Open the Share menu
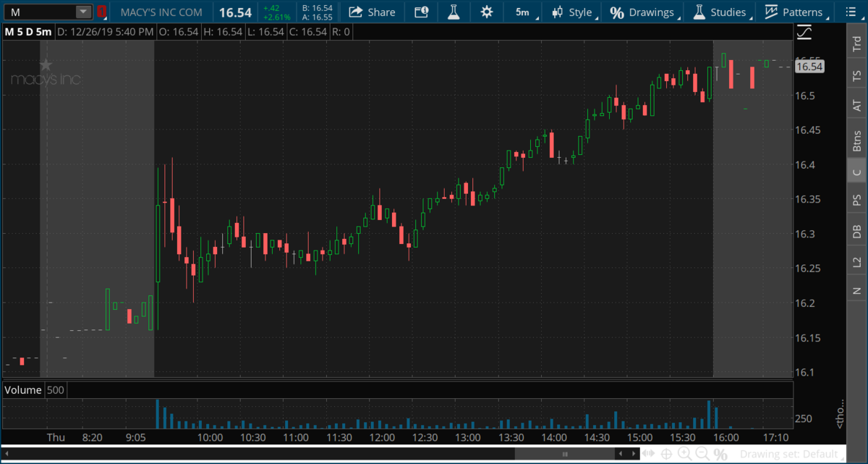The image size is (868, 464). [x=372, y=12]
